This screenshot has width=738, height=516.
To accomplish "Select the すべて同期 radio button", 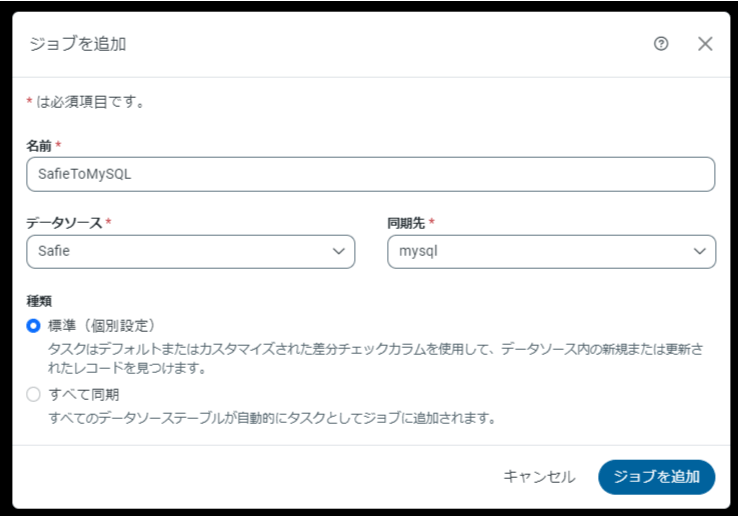I will 34,394.
